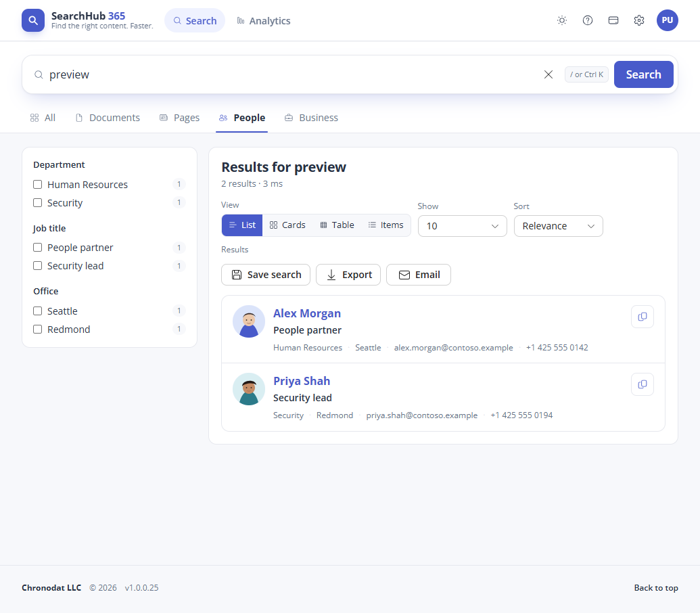The width and height of the screenshot is (700, 613).
Task: Select the List view option
Action: click(242, 225)
